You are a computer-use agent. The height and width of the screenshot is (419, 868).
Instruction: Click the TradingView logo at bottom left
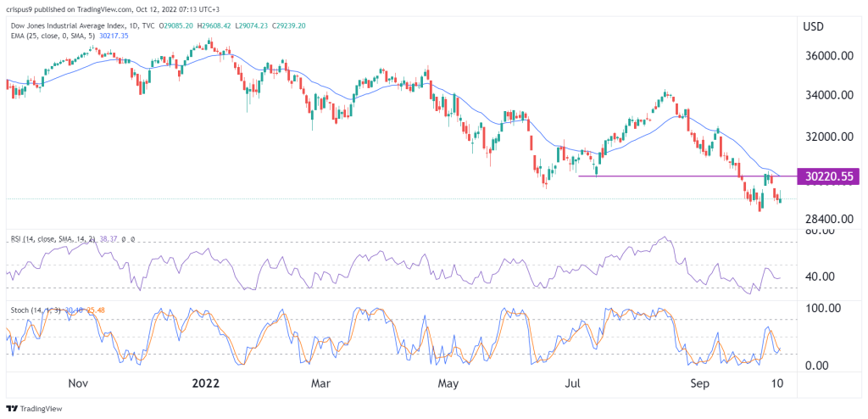34,409
